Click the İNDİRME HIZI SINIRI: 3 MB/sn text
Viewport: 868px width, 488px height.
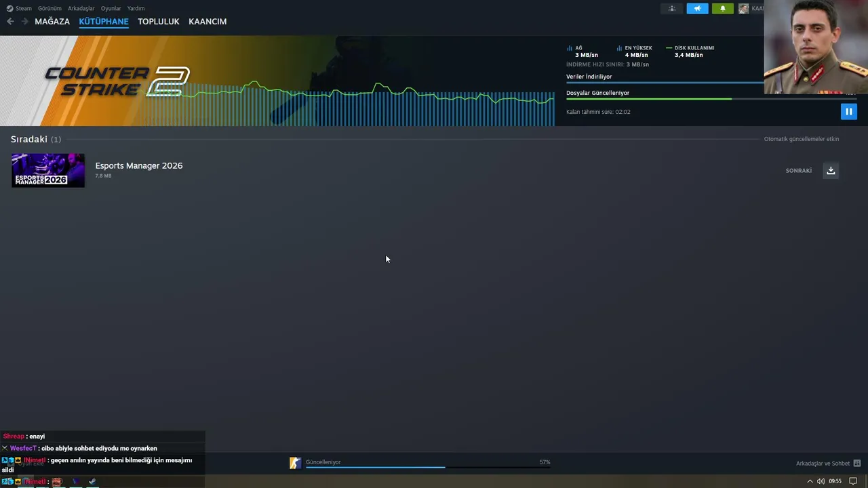(608, 64)
